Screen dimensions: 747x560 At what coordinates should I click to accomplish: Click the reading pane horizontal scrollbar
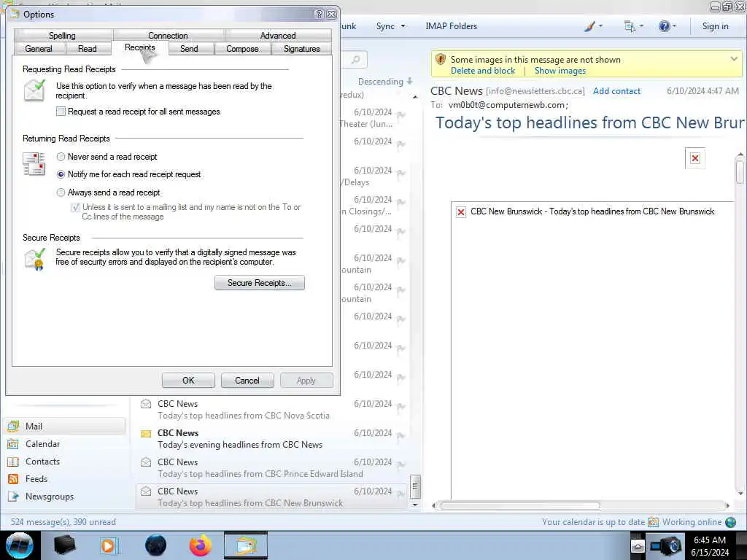(519, 506)
